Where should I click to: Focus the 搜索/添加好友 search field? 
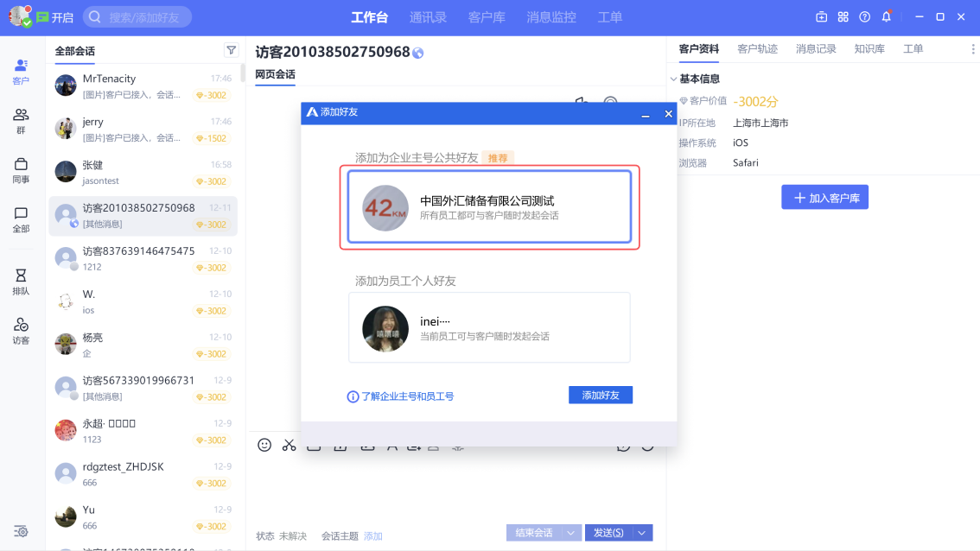[x=137, y=17]
